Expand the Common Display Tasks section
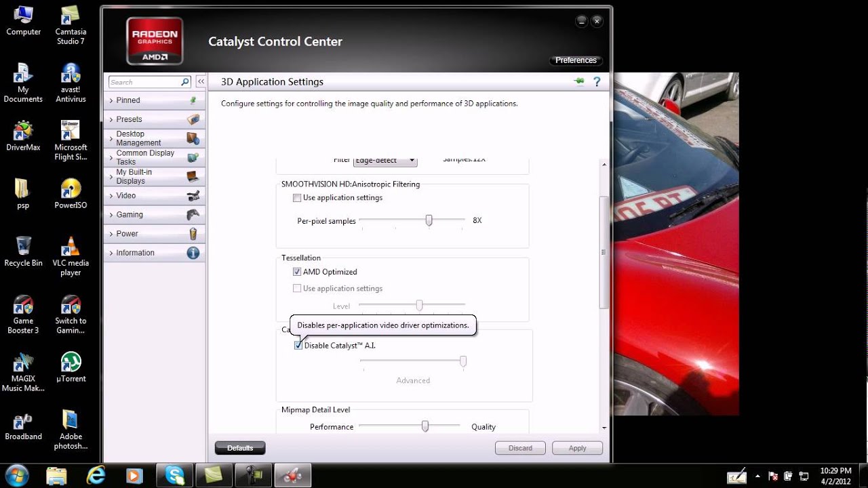Screen dimensions: 868x488 point(155,157)
